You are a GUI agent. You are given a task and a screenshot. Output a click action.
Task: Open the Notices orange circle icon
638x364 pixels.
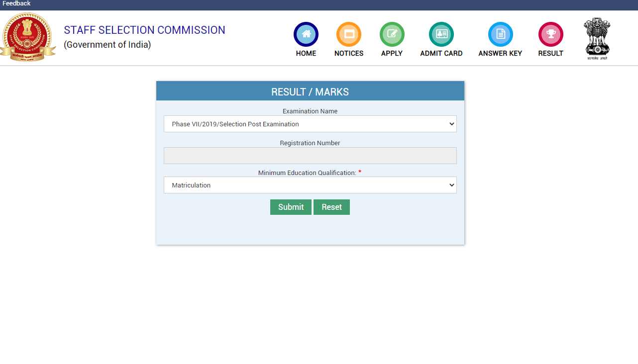(348, 34)
